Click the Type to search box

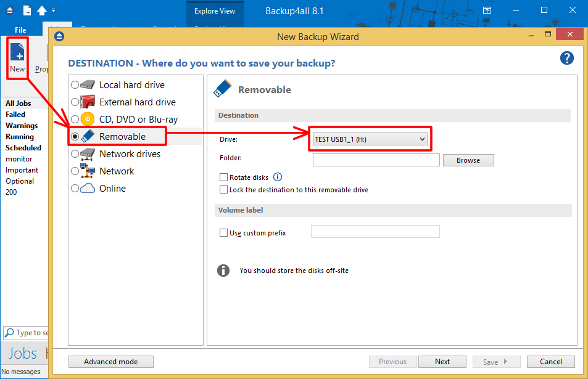click(x=26, y=333)
